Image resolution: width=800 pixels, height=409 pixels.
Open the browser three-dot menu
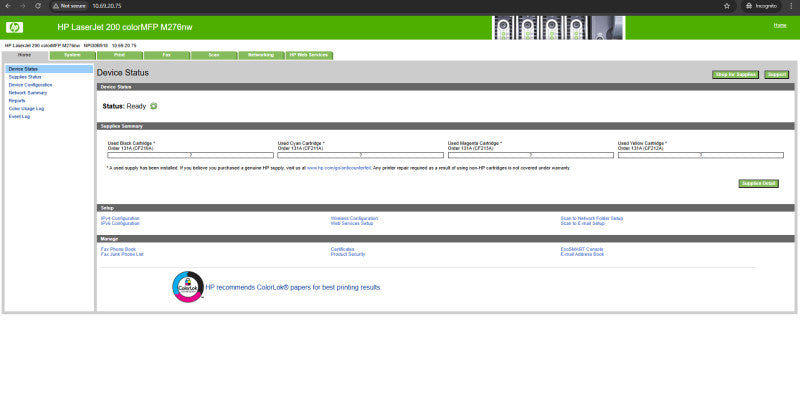coord(791,6)
